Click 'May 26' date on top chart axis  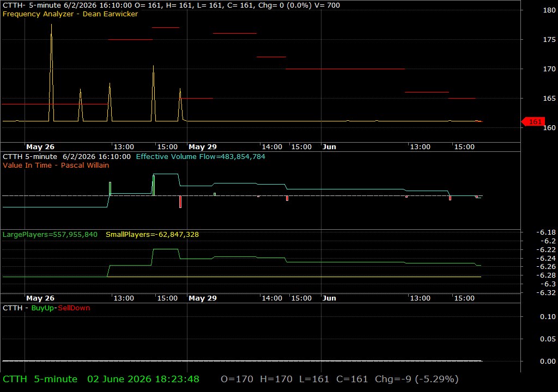(x=40, y=147)
